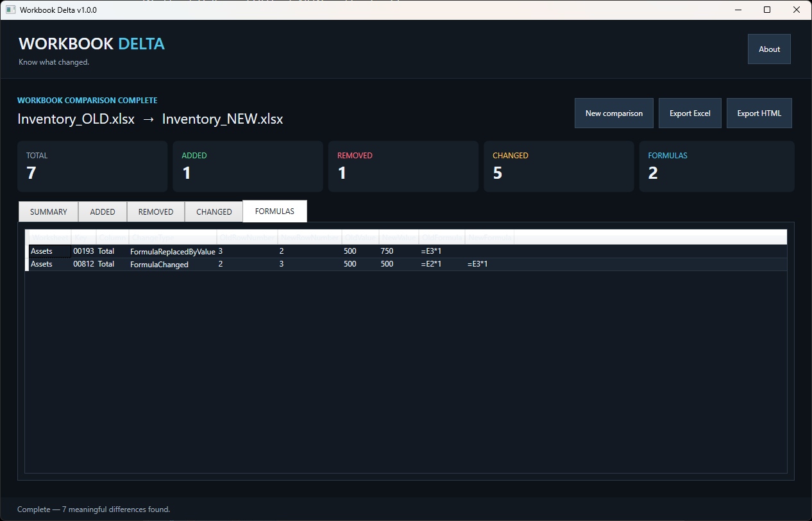Viewport: 812px width, 521px height.
Task: Sort by the OldRowNumber column header
Action: click(x=247, y=238)
